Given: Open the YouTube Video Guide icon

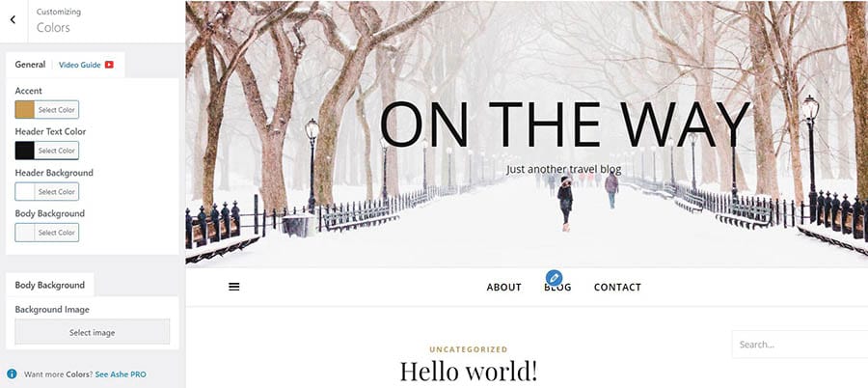Looking at the screenshot, I should pos(109,65).
